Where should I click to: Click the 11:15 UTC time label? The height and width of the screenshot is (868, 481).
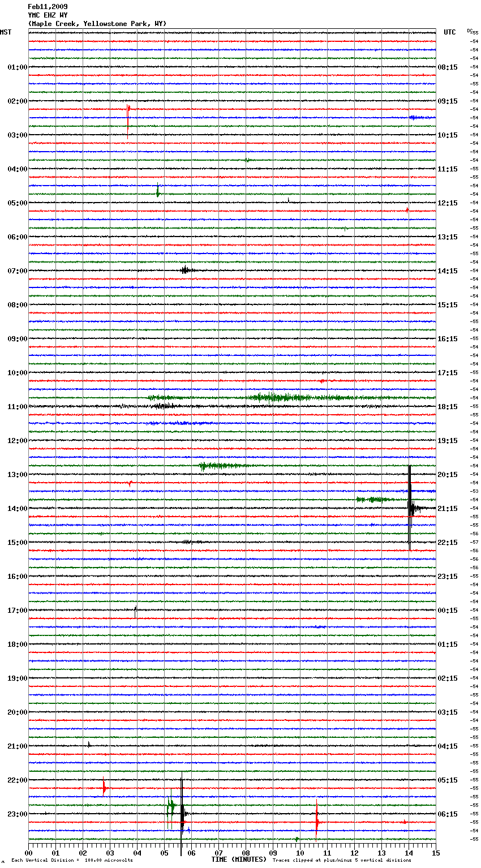(448, 169)
